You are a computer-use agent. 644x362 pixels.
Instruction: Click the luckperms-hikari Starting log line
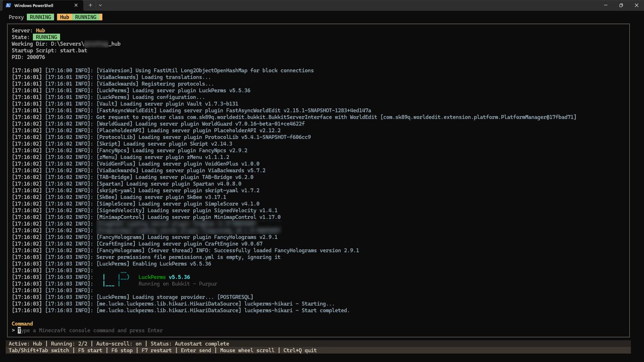pyautogui.click(x=173, y=304)
